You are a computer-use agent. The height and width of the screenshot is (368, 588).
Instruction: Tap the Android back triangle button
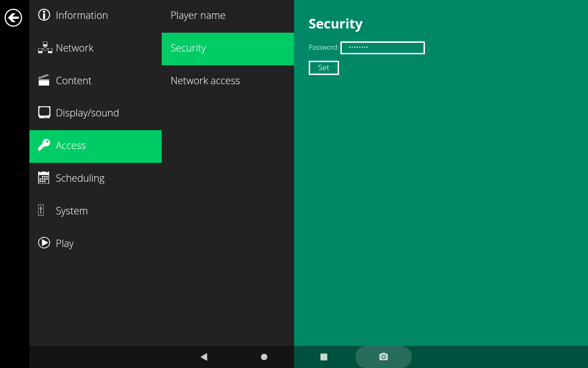(x=204, y=357)
